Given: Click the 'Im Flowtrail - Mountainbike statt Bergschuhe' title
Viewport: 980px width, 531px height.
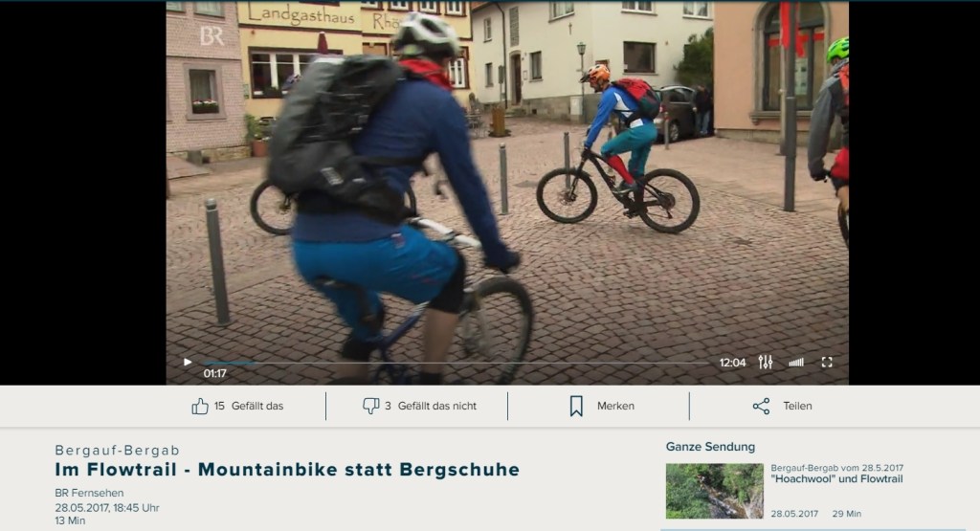Looking at the screenshot, I should point(287,470).
